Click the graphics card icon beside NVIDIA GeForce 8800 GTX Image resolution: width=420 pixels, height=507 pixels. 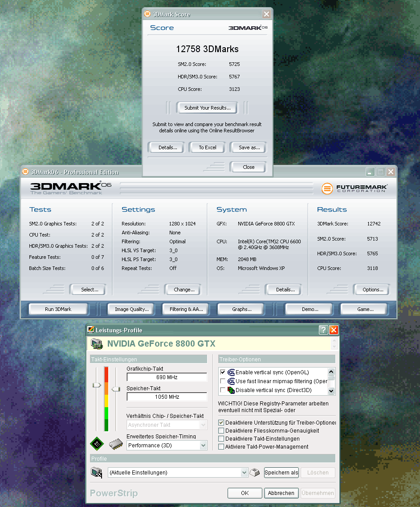pos(97,343)
